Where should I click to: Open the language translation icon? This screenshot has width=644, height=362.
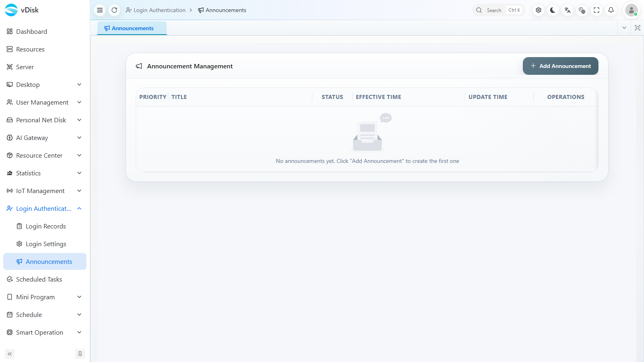[x=568, y=10]
